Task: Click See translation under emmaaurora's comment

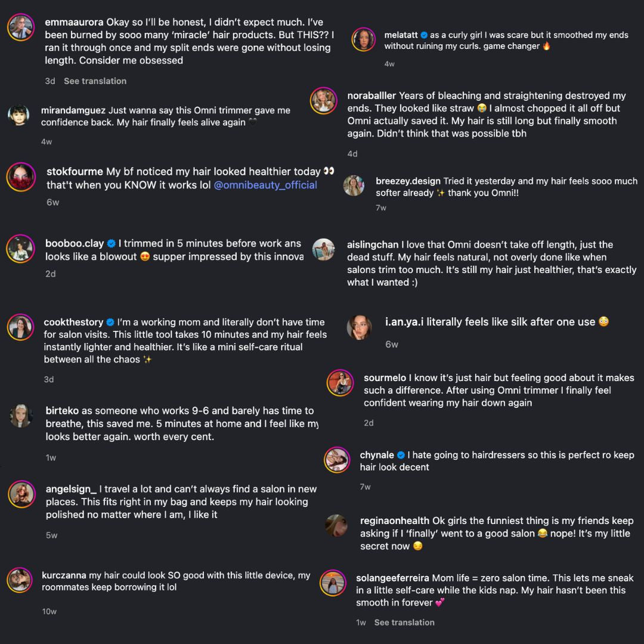Action: pyautogui.click(x=95, y=81)
